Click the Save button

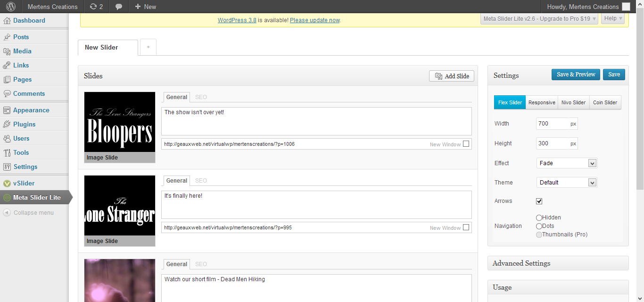click(x=614, y=75)
